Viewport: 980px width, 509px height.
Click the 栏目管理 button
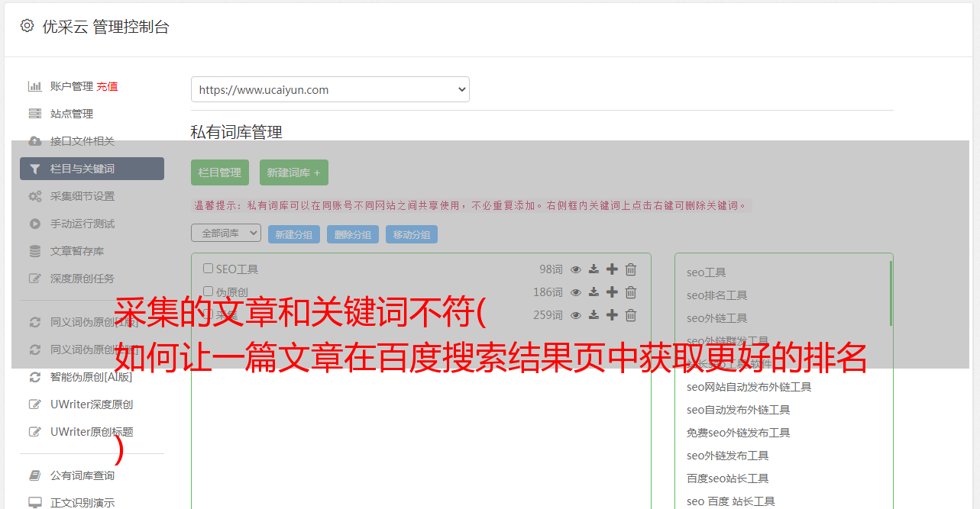point(220,172)
